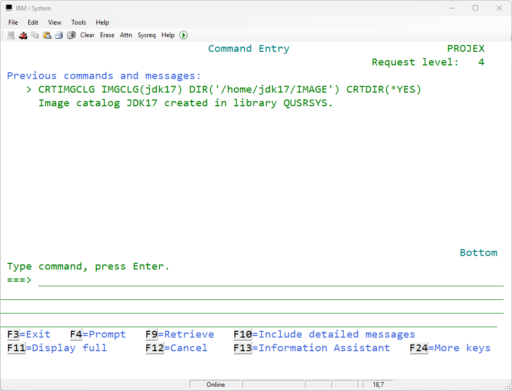Image resolution: width=512 pixels, height=391 pixels.
Task: Click F9=Retrieve function key
Action: coord(180,334)
